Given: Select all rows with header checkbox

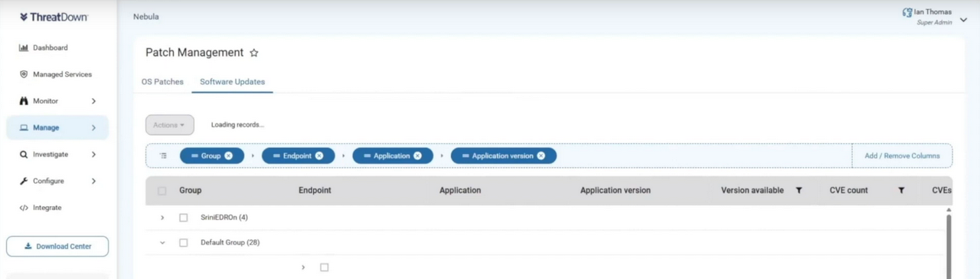Looking at the screenshot, I should click(162, 191).
